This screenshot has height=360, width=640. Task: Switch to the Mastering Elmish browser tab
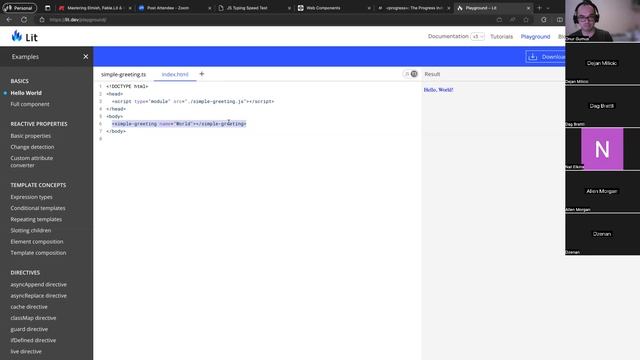94,8
